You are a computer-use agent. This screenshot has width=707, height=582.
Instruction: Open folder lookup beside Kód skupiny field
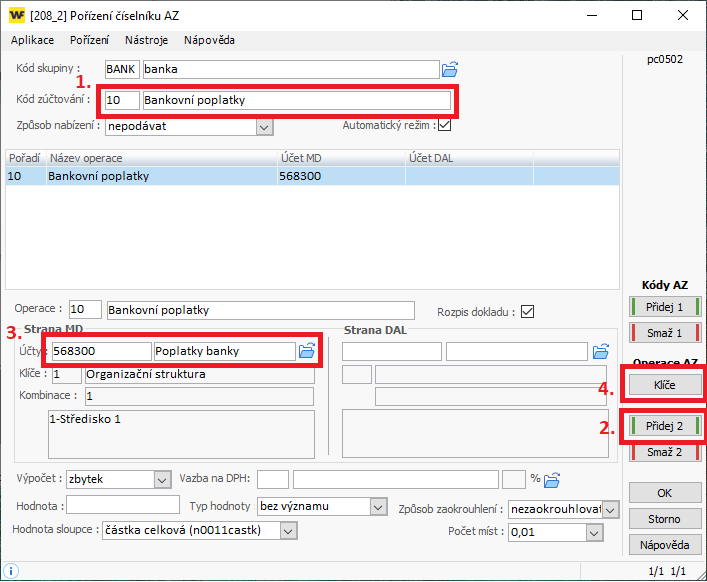point(450,69)
